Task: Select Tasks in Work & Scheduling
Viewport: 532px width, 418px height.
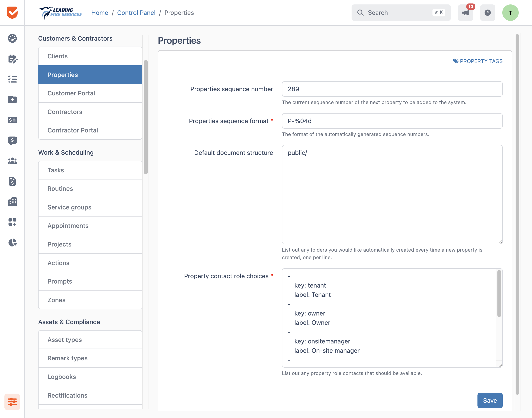Action: coord(90,170)
